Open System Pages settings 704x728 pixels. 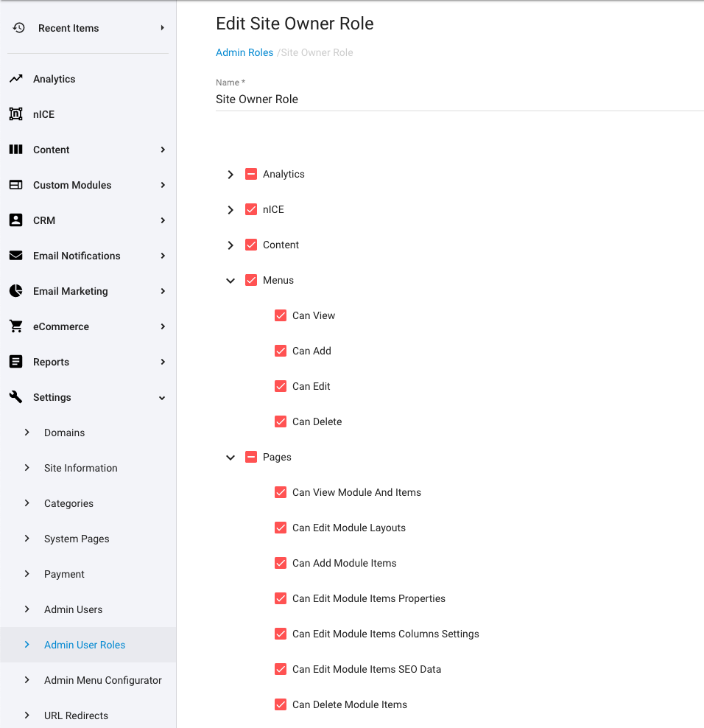coord(77,539)
